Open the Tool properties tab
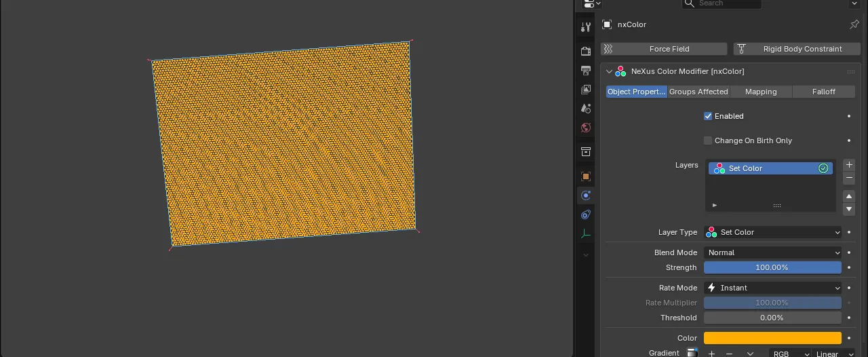868x357 pixels. [x=586, y=27]
